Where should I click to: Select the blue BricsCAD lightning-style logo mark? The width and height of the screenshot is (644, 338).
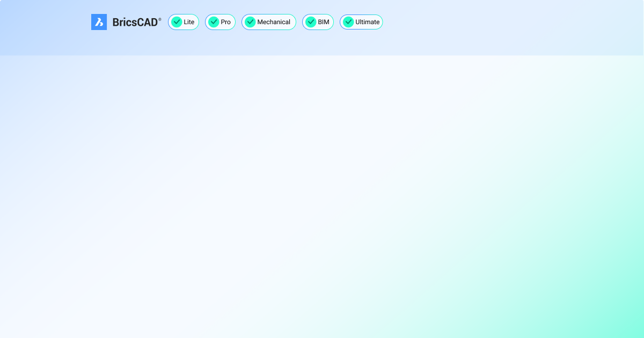pos(99,22)
